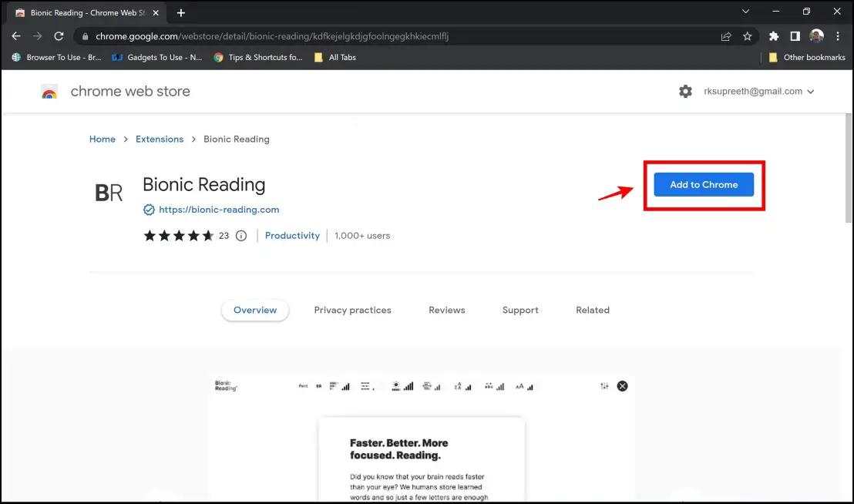
Task: Open the Extensions puzzle icon menu
Action: click(x=773, y=36)
